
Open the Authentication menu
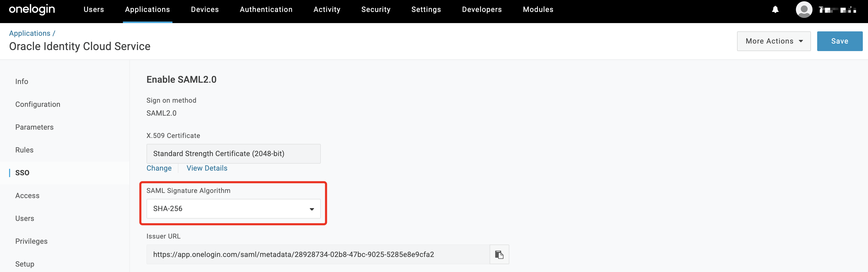point(266,9)
